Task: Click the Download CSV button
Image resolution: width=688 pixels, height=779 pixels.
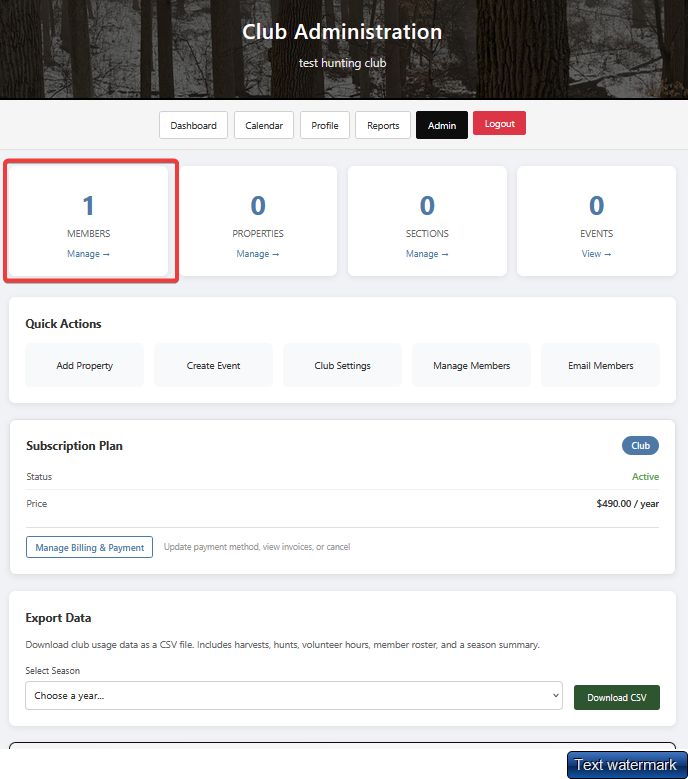Action: pos(616,697)
